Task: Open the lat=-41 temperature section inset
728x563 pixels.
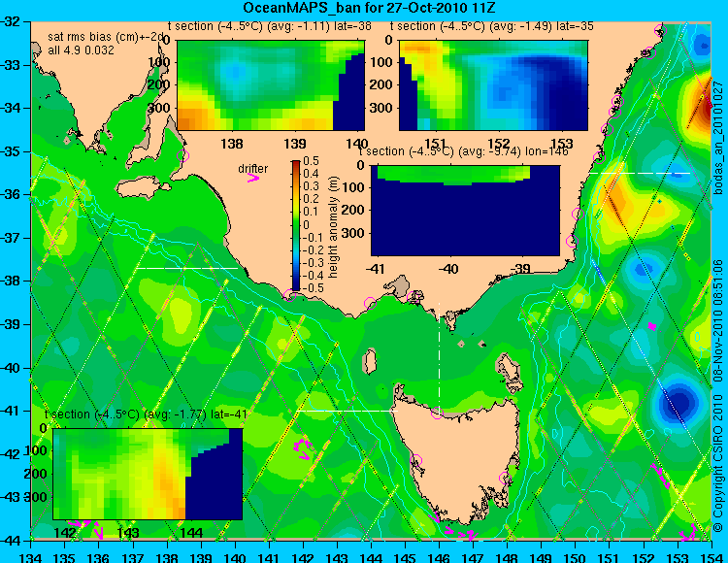Action: pyautogui.click(x=148, y=474)
